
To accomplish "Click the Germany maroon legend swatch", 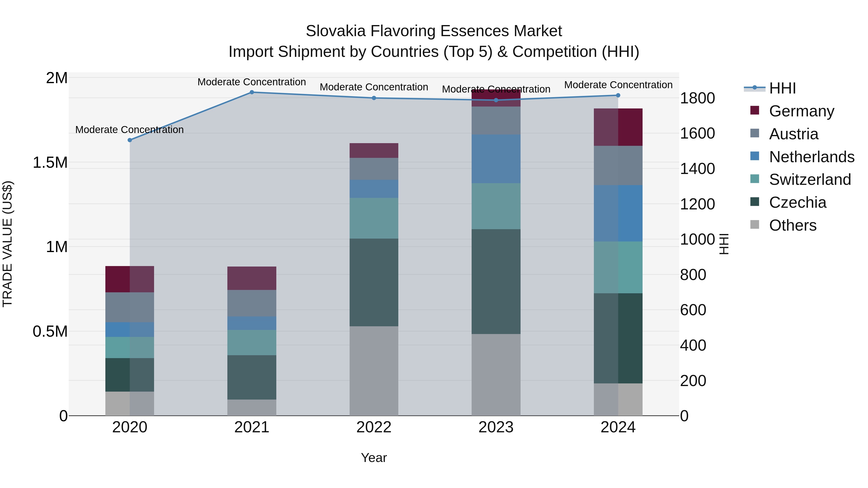I will tap(755, 110).
